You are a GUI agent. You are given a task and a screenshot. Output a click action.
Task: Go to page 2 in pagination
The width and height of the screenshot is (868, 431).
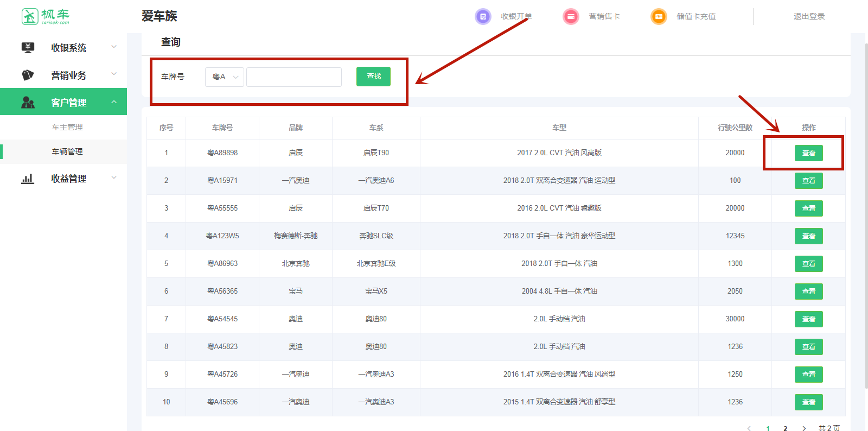785,428
